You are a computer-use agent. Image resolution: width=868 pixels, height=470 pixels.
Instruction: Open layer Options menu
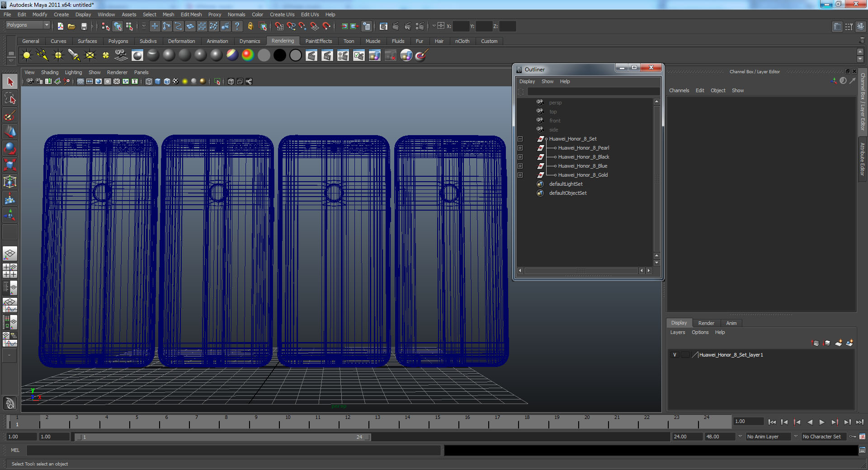[x=700, y=332]
